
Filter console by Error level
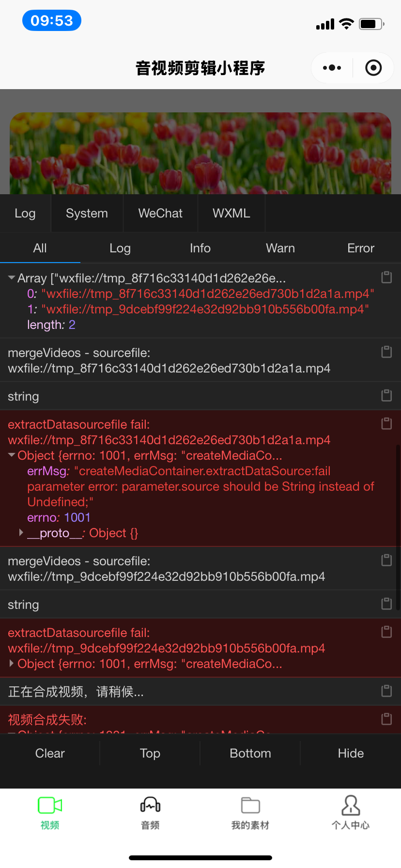tap(360, 248)
